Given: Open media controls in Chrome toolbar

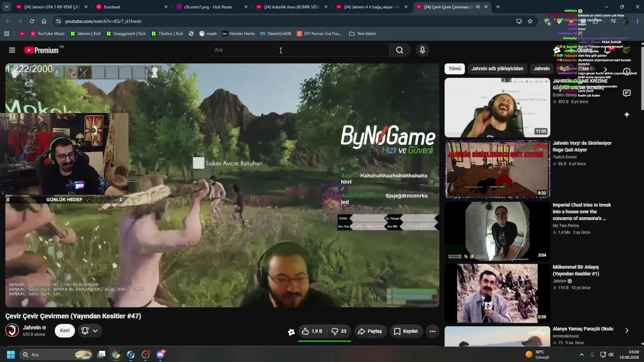Looking at the screenshot, I should point(613,21).
